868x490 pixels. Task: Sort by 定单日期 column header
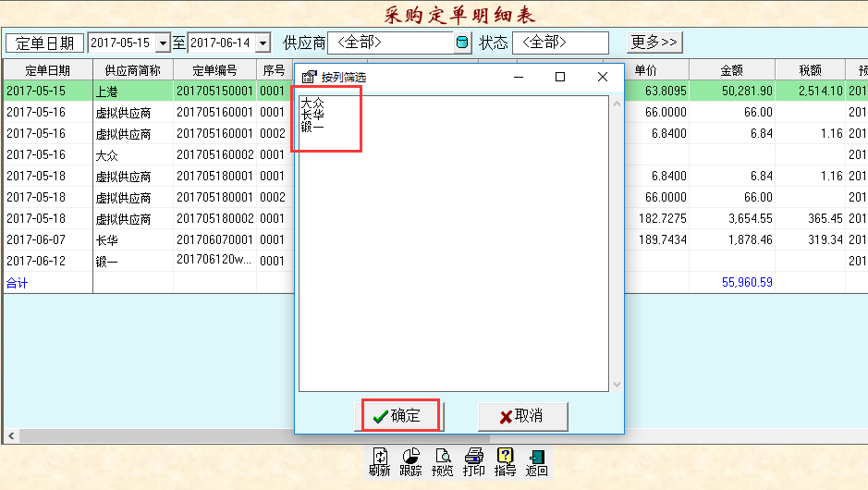tap(48, 70)
